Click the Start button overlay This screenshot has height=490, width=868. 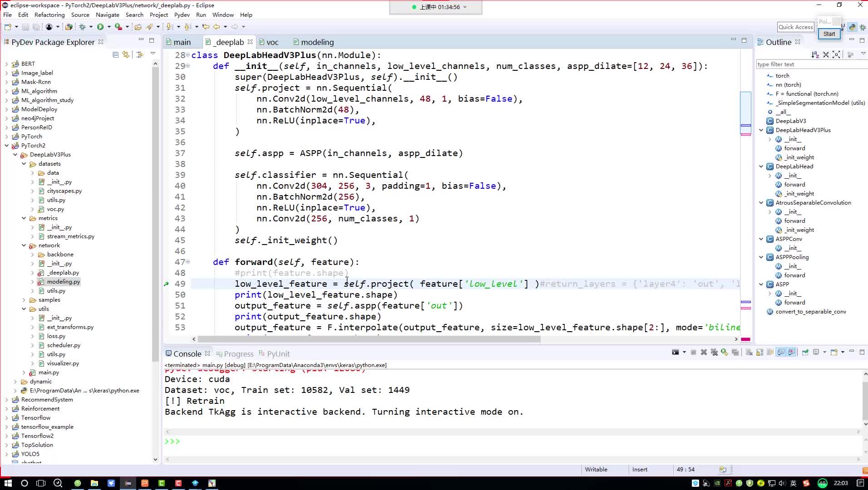click(x=829, y=34)
